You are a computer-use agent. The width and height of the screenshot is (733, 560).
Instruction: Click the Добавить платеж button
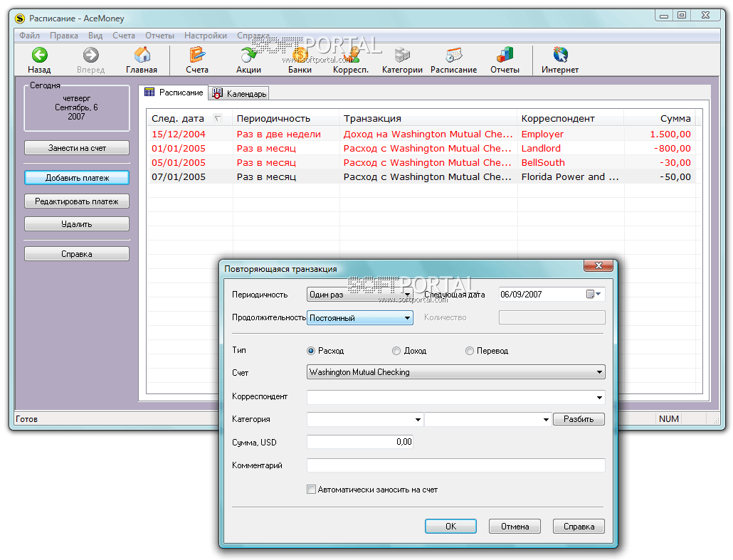click(77, 178)
